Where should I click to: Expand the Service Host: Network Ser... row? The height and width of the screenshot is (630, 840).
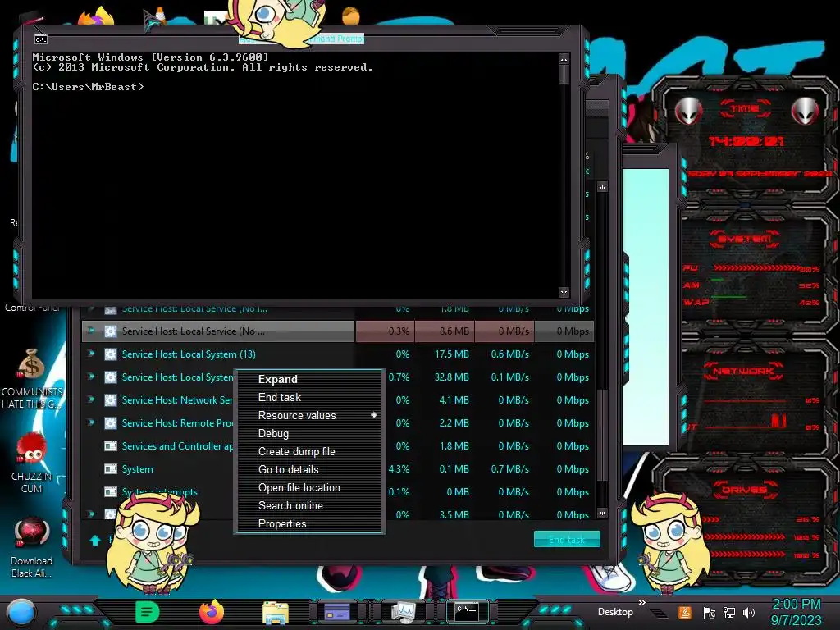tap(91, 399)
